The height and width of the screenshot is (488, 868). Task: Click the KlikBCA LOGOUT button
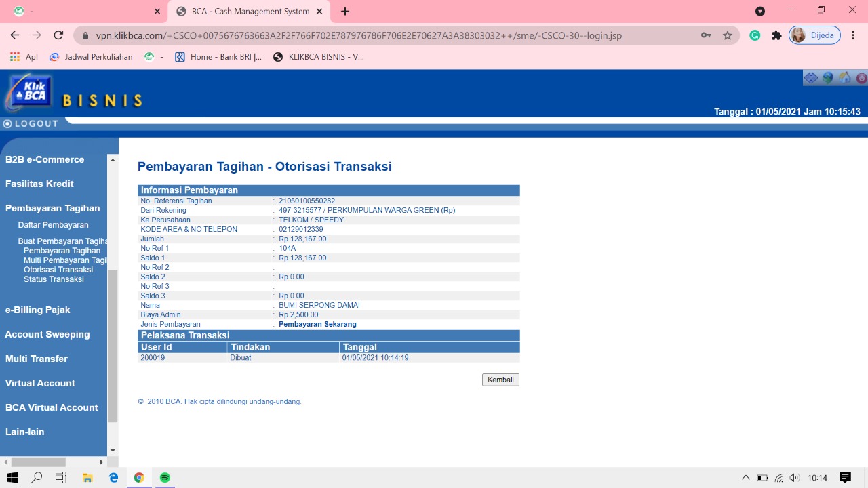click(31, 123)
